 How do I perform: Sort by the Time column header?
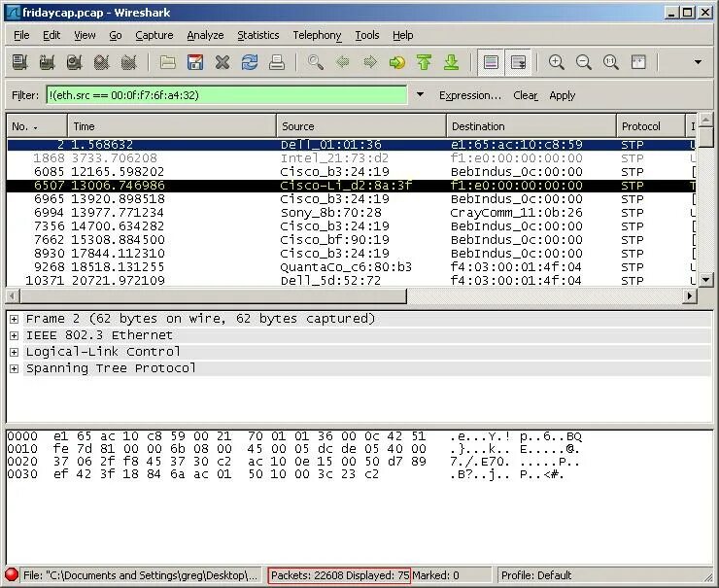coord(172,126)
